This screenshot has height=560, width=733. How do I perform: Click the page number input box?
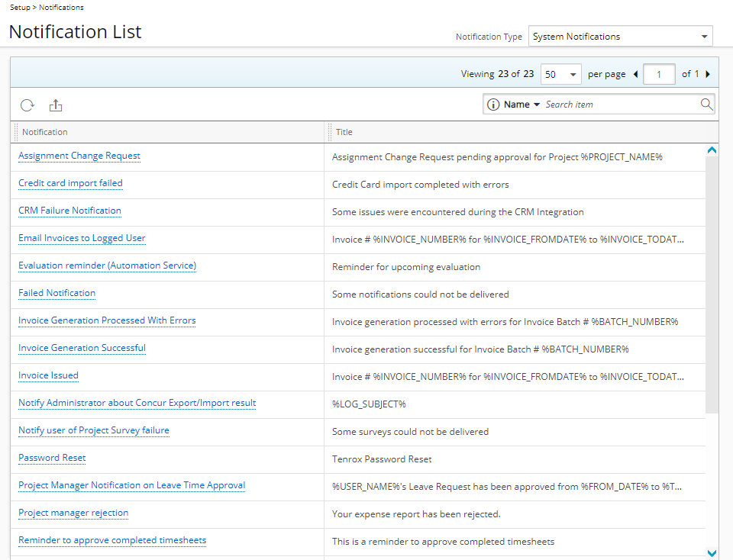click(x=659, y=74)
